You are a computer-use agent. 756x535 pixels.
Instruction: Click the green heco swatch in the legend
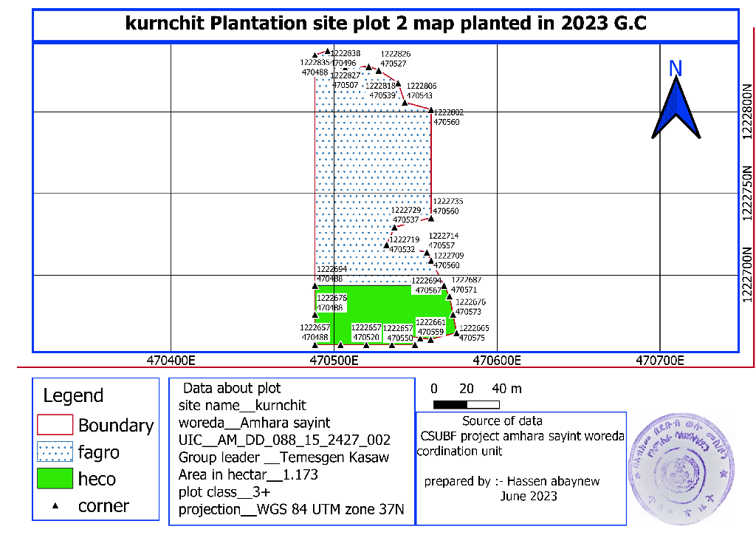tap(55, 479)
